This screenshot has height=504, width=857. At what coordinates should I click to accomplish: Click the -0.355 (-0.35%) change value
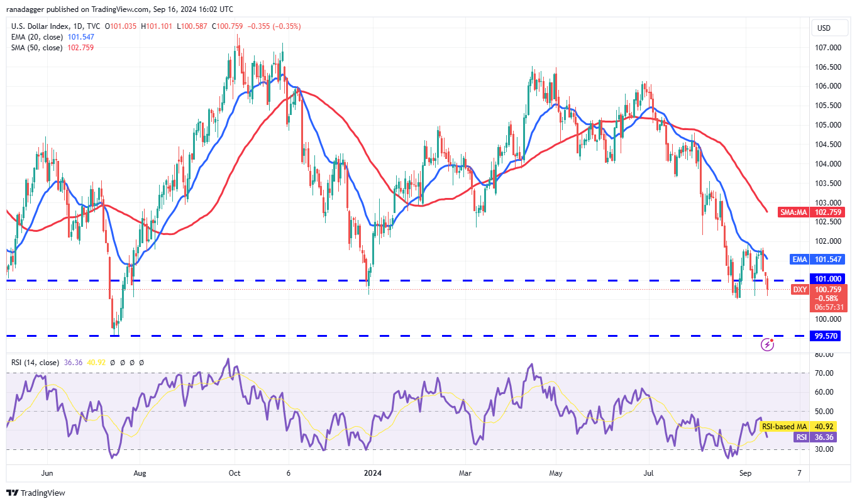point(273,26)
